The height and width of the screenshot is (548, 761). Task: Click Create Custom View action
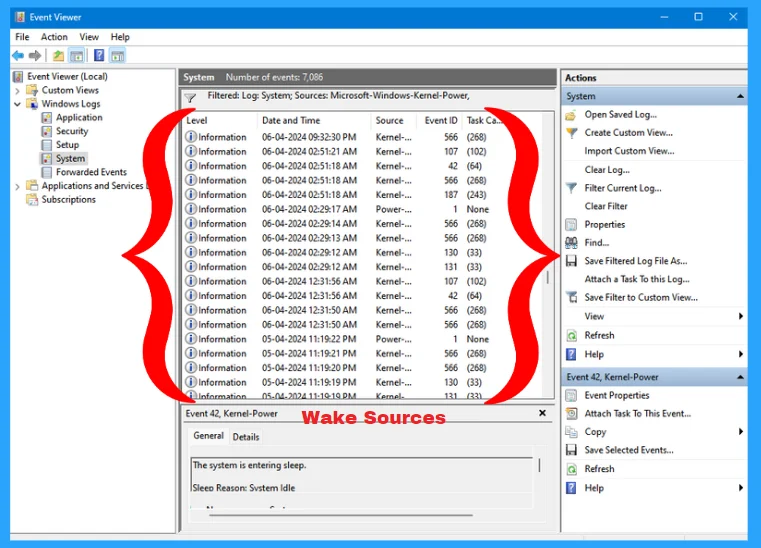click(x=628, y=133)
